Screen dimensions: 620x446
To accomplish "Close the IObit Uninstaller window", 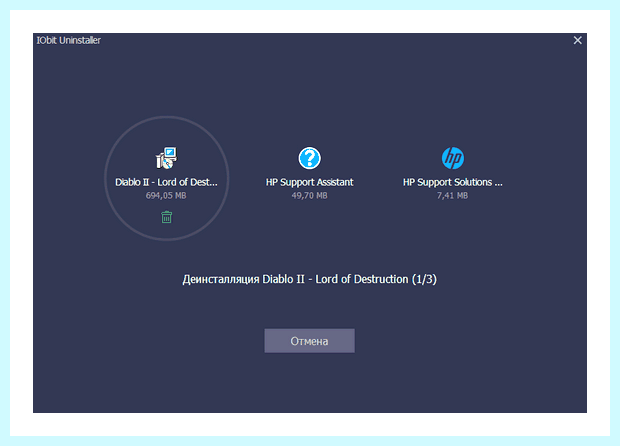I will click(577, 40).
